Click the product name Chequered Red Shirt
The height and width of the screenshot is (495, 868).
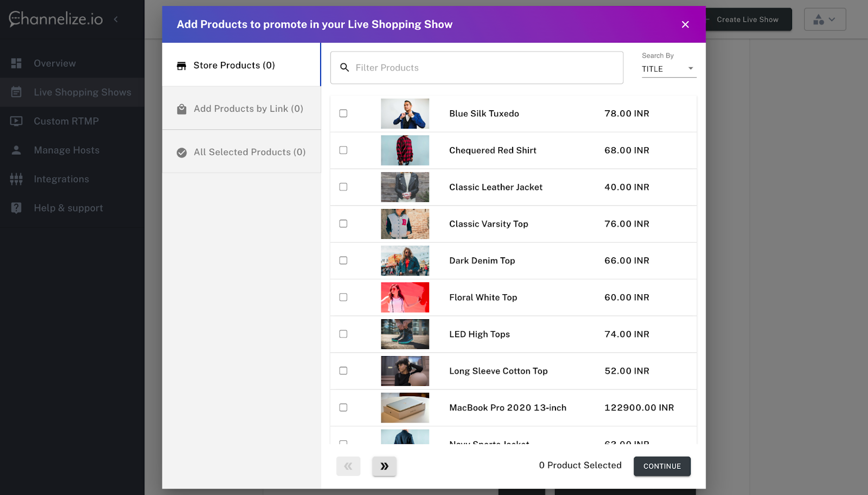pos(493,150)
